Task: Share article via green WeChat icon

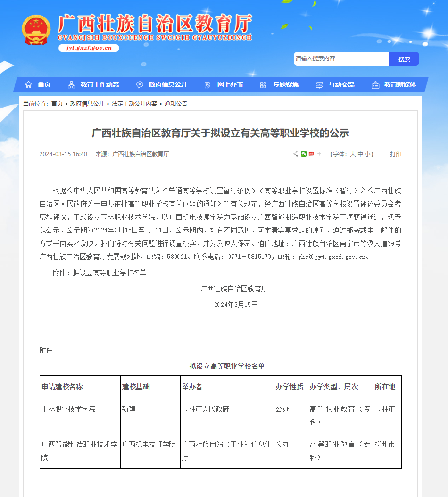Action: 304,154
